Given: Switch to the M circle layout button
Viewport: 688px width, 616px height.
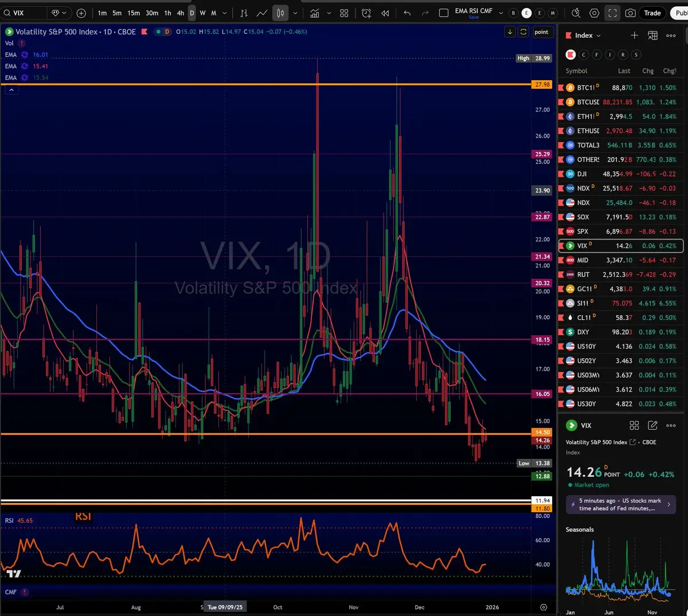Looking at the screenshot, I should (x=553, y=13).
